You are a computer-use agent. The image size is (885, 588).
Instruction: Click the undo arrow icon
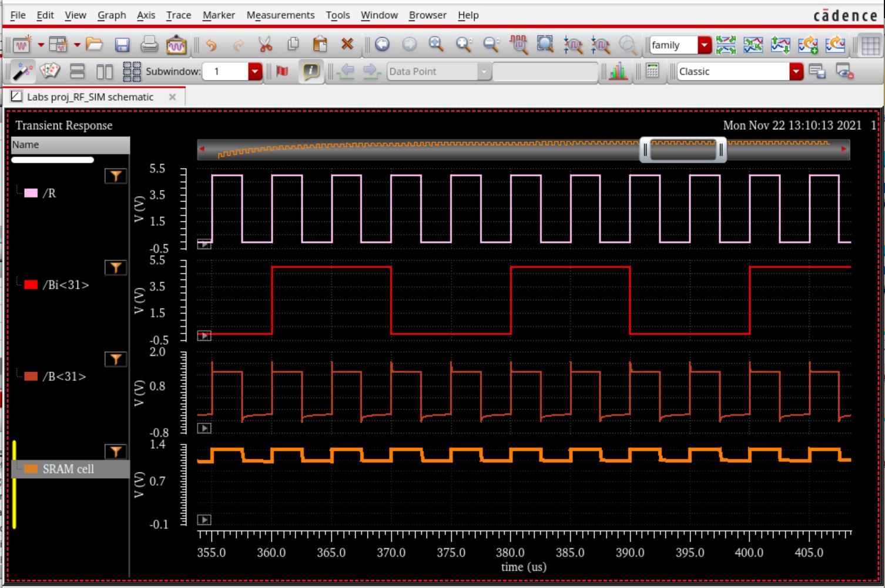[212, 45]
